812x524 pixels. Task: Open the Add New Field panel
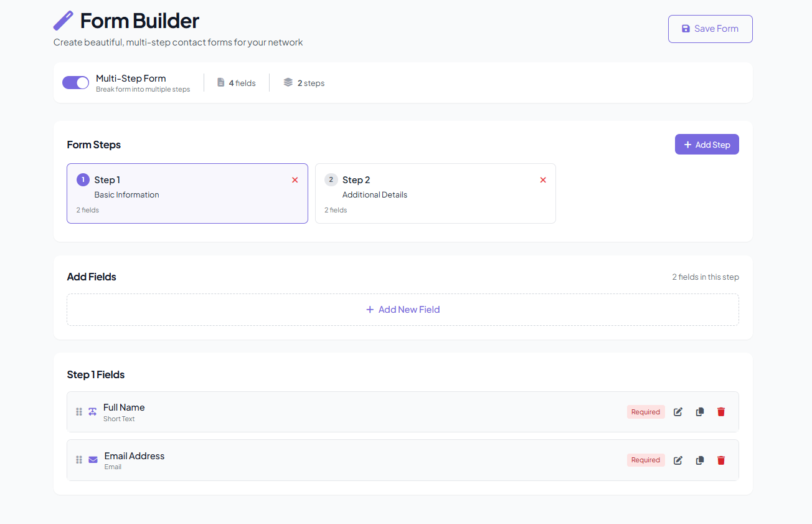tap(402, 309)
